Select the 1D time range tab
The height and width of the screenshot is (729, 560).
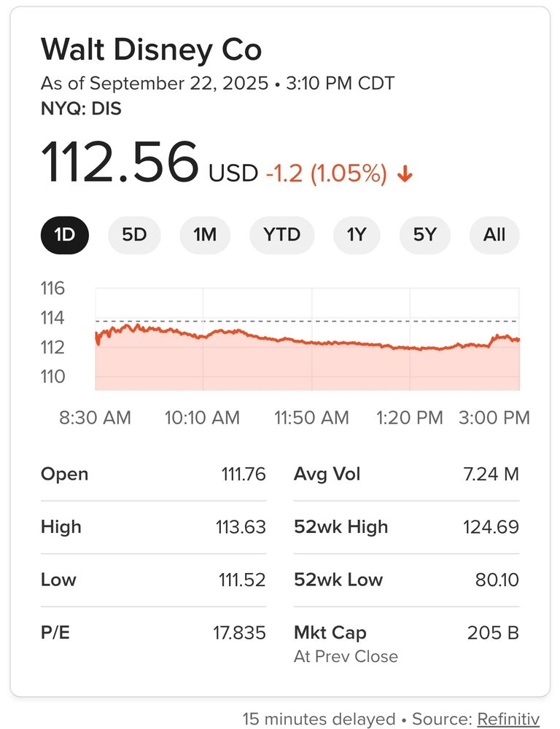point(65,235)
